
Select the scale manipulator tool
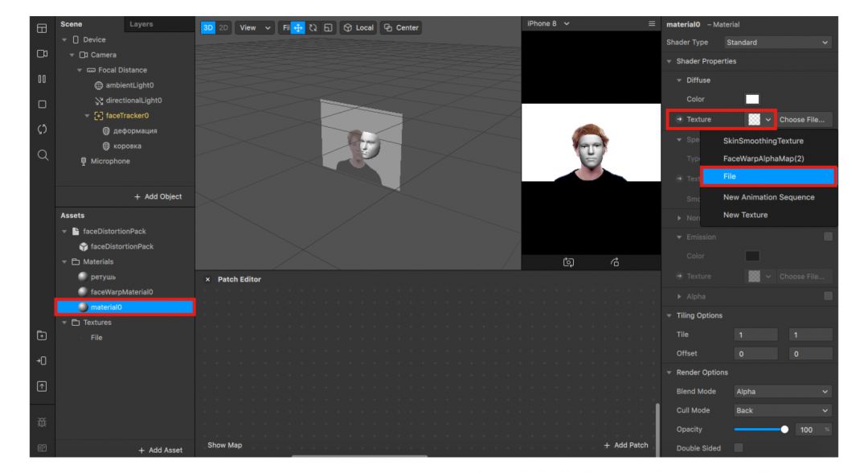coord(326,27)
